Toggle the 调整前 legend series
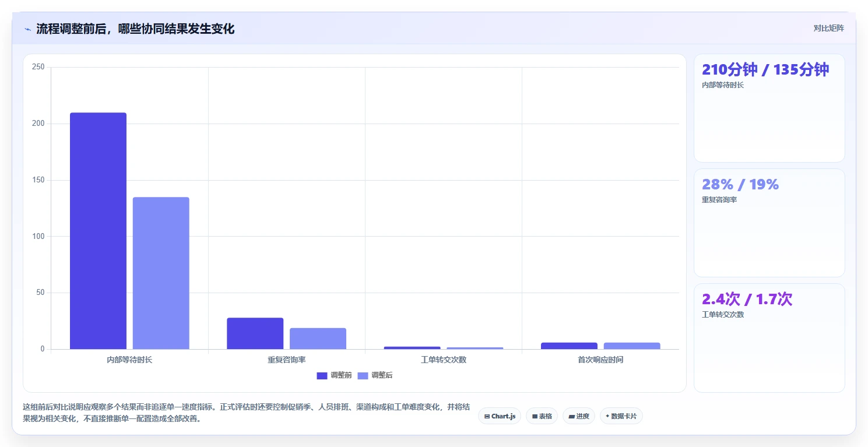 coord(334,375)
